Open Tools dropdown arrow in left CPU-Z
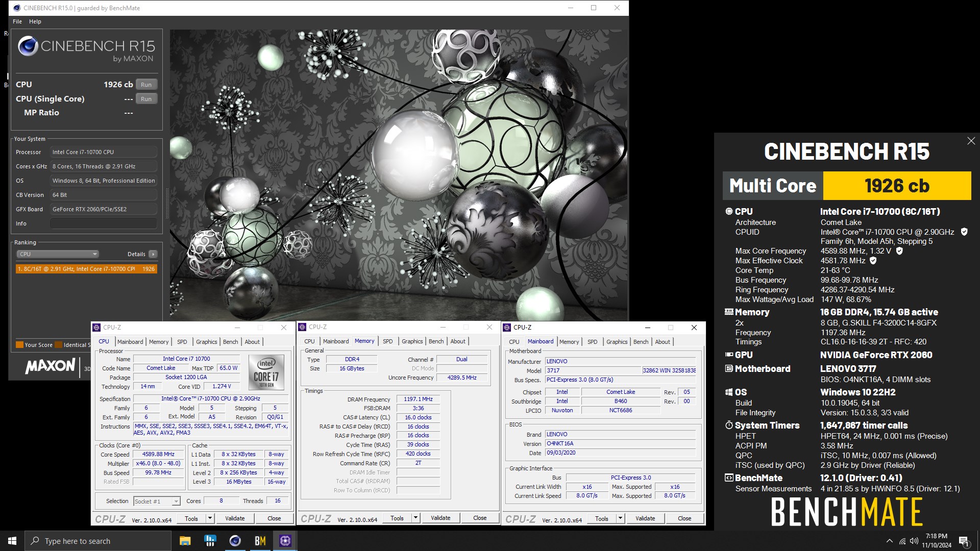The image size is (980, 551). click(x=209, y=518)
